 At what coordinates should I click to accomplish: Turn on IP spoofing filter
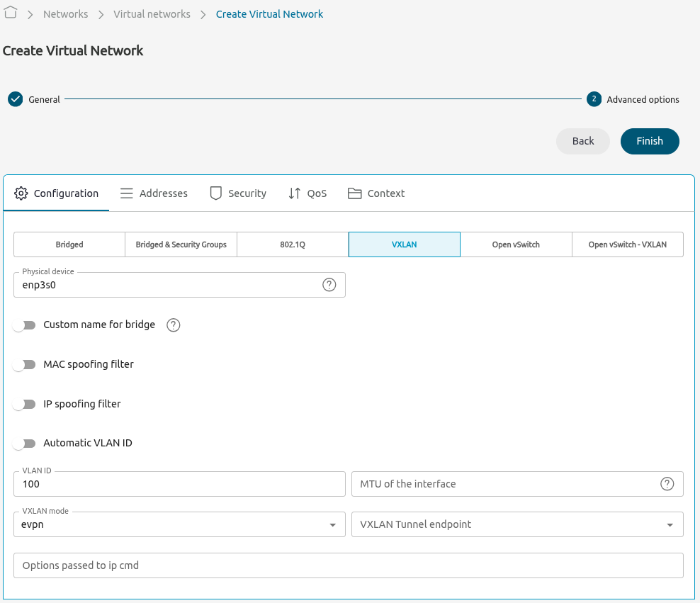point(26,404)
